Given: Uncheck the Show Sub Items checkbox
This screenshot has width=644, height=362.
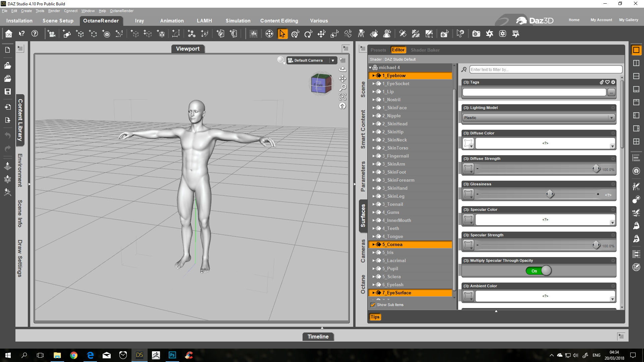Looking at the screenshot, I should point(373,305).
